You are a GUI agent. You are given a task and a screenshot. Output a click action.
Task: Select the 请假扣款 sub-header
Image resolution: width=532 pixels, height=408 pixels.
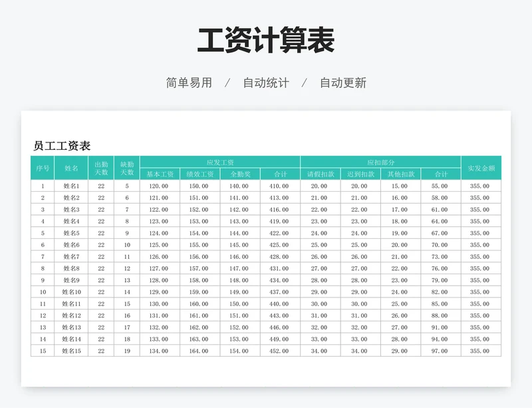321,174
